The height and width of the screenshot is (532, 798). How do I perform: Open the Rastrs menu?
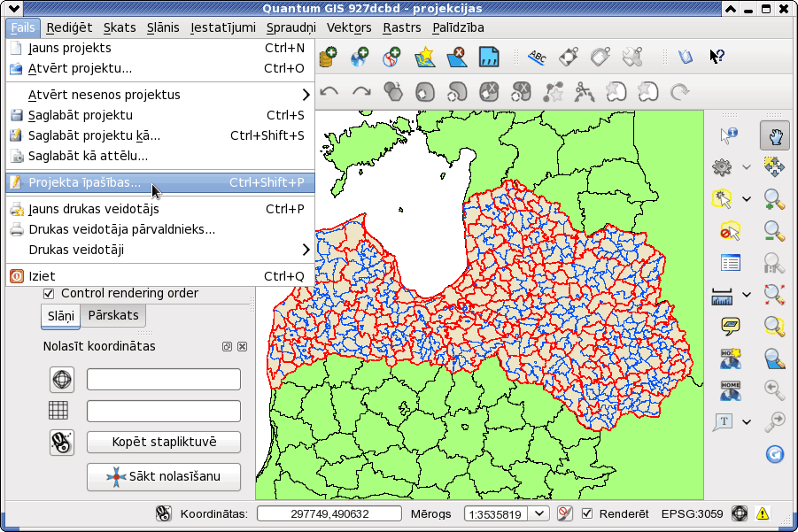(402, 27)
